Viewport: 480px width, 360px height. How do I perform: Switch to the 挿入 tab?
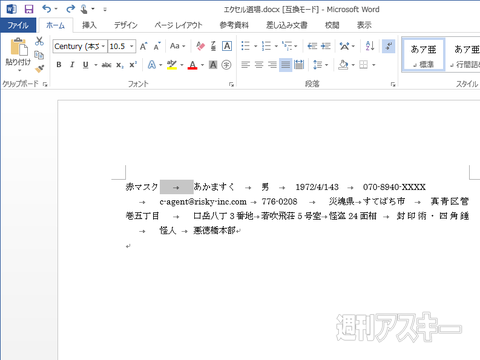click(89, 25)
